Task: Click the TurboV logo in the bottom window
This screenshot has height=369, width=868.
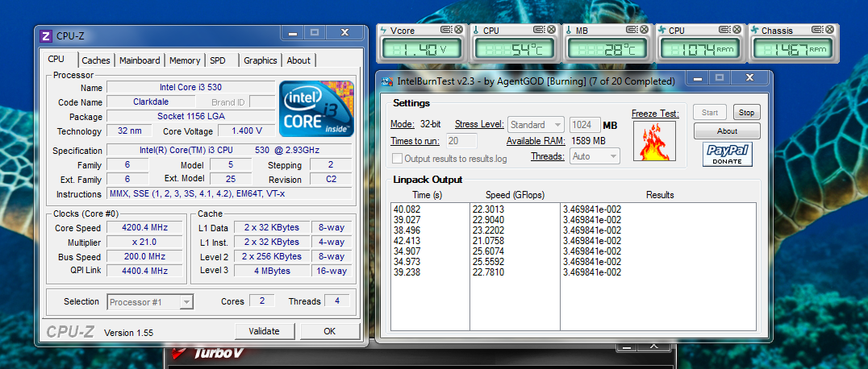Action: tap(207, 353)
